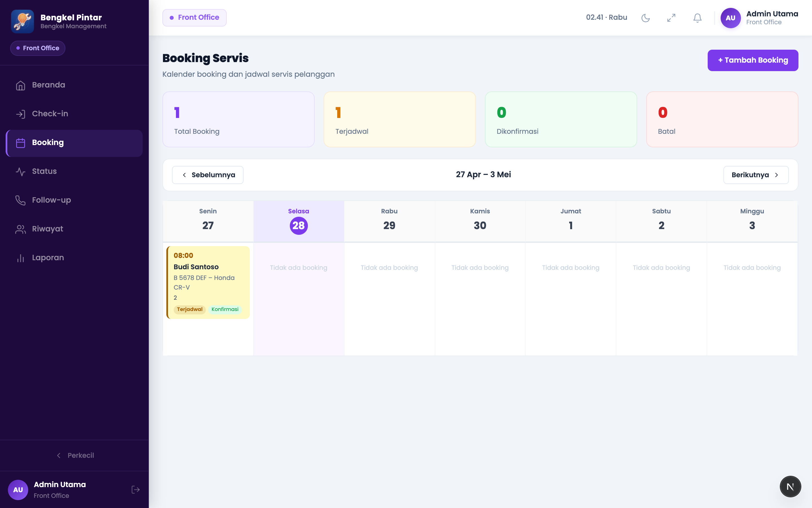Click the logout icon beside Admin Utama
The image size is (812, 508).
136,490
